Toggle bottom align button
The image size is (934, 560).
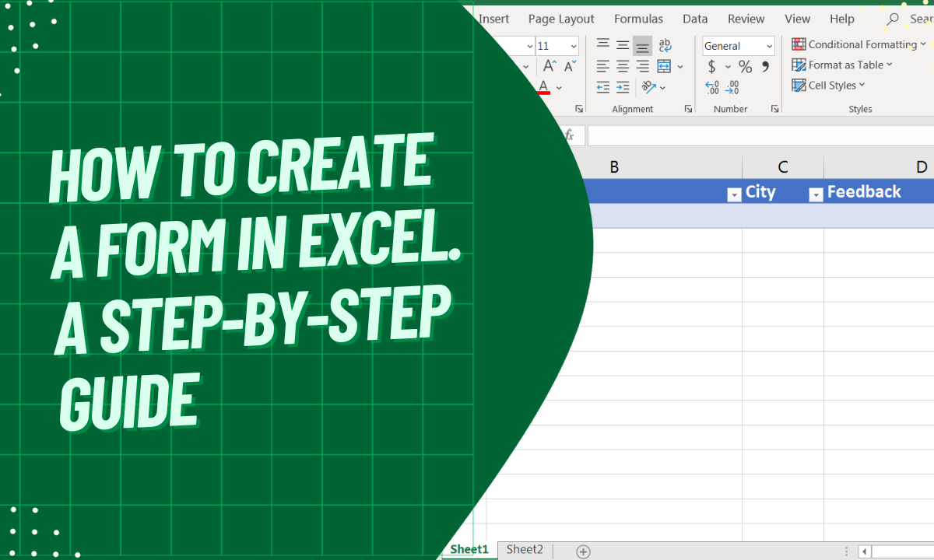pos(642,45)
